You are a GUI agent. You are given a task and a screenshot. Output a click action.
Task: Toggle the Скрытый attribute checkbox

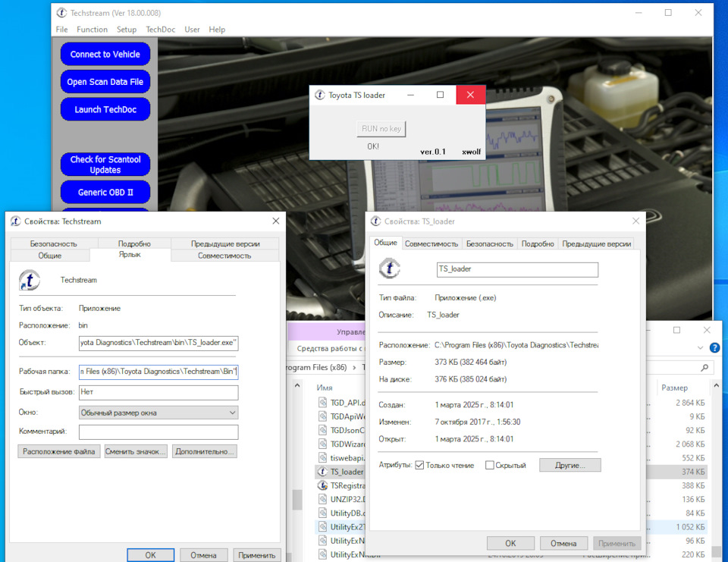pyautogui.click(x=489, y=465)
